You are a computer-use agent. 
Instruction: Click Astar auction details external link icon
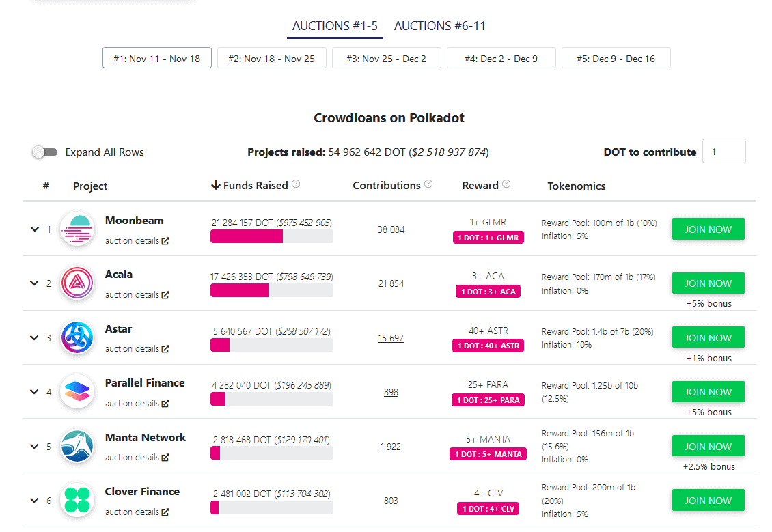click(x=165, y=349)
